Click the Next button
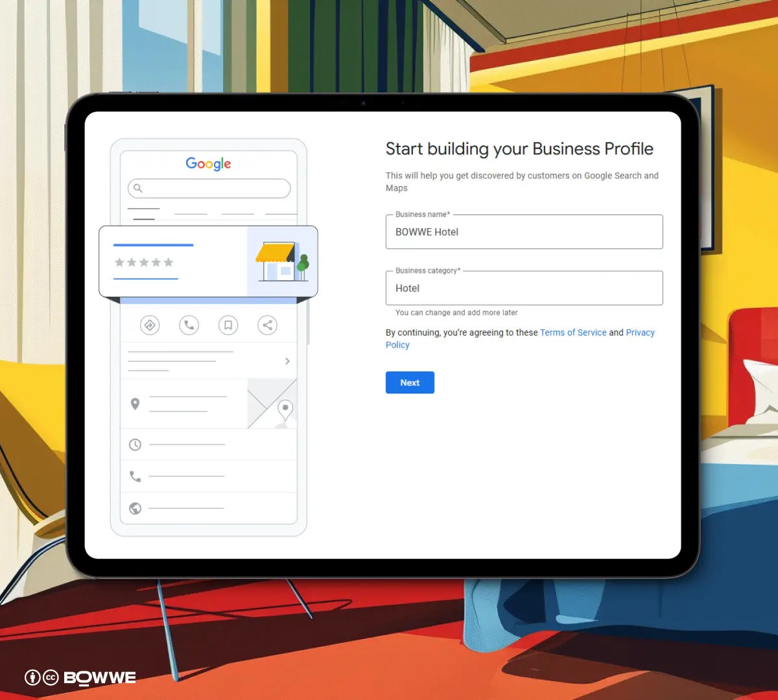The image size is (778, 700). coord(410,382)
